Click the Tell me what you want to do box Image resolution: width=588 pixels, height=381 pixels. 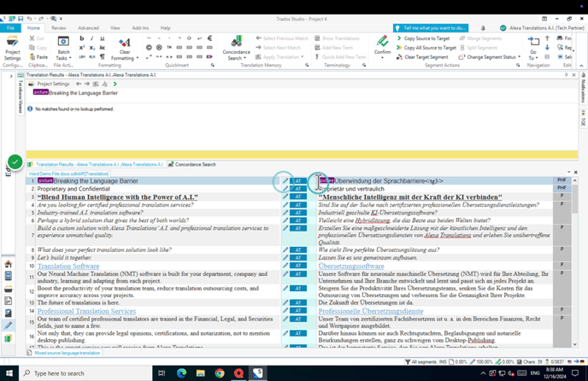431,27
